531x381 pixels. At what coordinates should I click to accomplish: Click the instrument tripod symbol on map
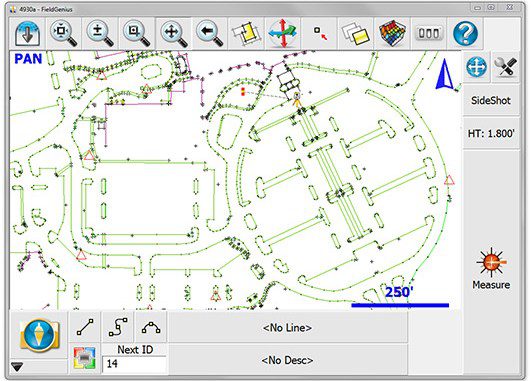coord(297,100)
